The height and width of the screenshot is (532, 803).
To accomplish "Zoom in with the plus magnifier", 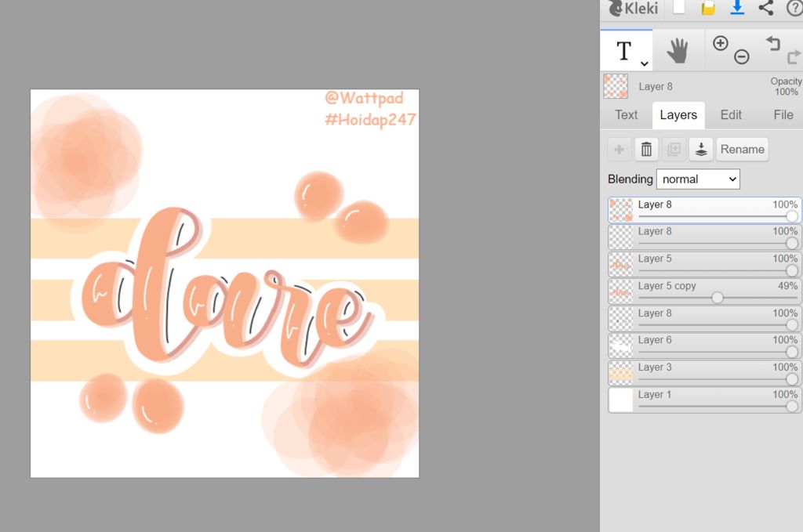I will pyautogui.click(x=721, y=43).
